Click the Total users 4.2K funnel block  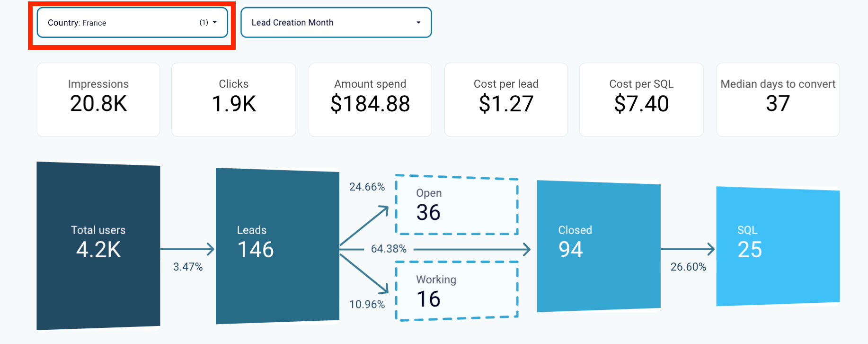[x=98, y=245]
